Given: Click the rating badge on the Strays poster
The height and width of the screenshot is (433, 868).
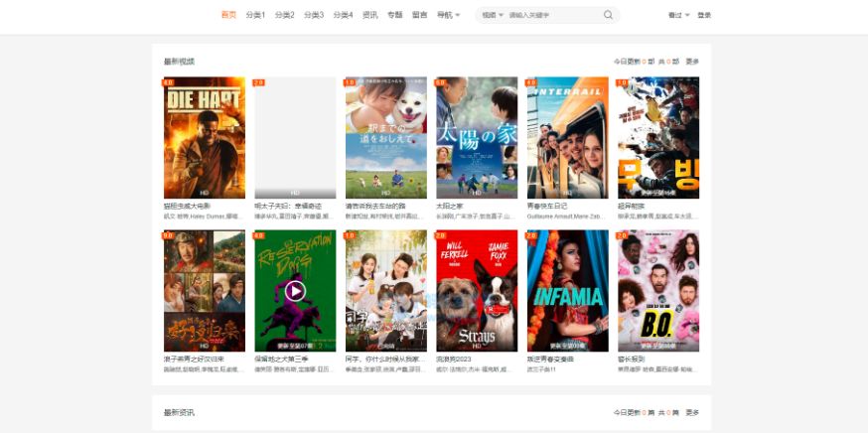Looking at the screenshot, I should 440,236.
